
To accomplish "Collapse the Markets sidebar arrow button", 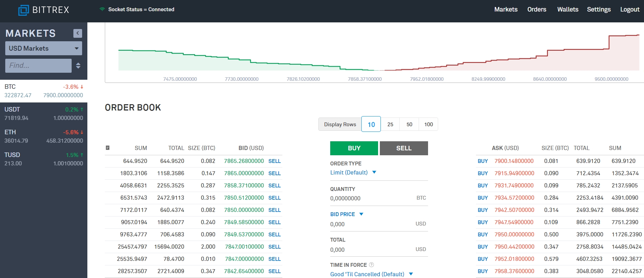I will point(78,33).
